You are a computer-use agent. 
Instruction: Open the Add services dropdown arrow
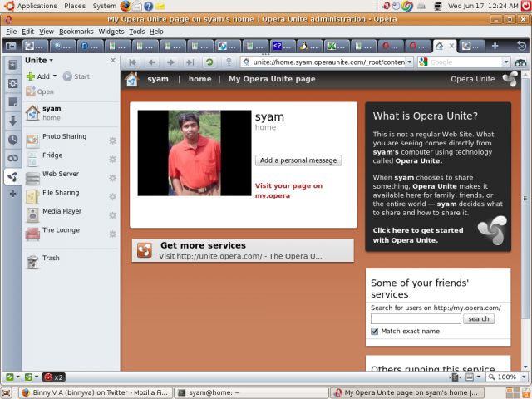pos(55,76)
